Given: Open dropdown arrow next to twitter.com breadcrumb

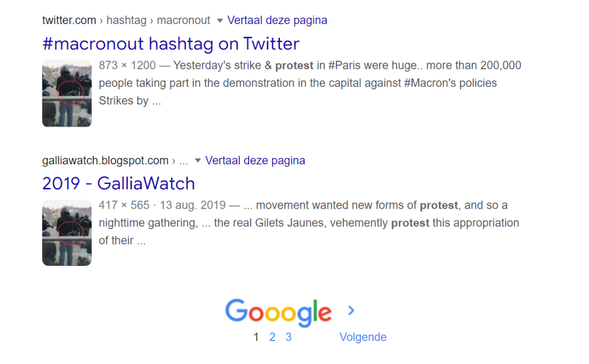Looking at the screenshot, I should (x=220, y=20).
